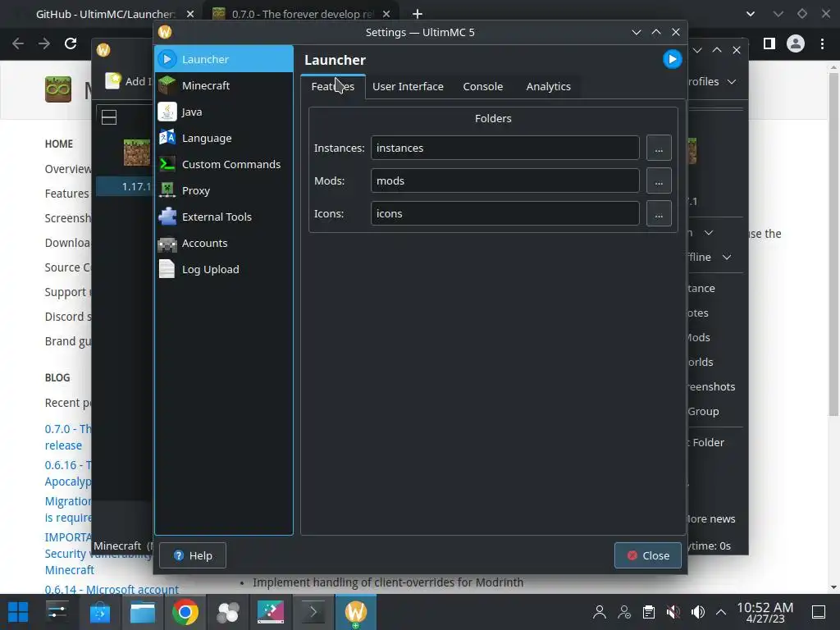The height and width of the screenshot is (630, 840).
Task: Click the UltimMC taskbar icon
Action: 356,612
